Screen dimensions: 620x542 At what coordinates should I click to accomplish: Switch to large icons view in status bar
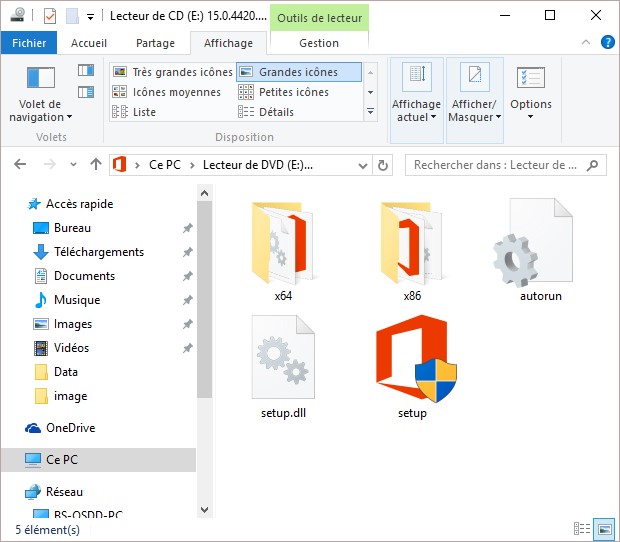(603, 528)
